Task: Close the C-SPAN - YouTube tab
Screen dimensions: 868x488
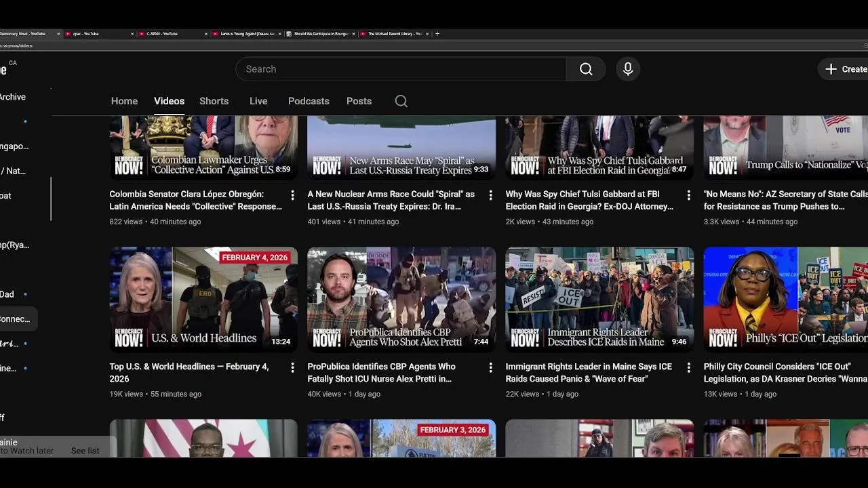Action: (x=206, y=33)
